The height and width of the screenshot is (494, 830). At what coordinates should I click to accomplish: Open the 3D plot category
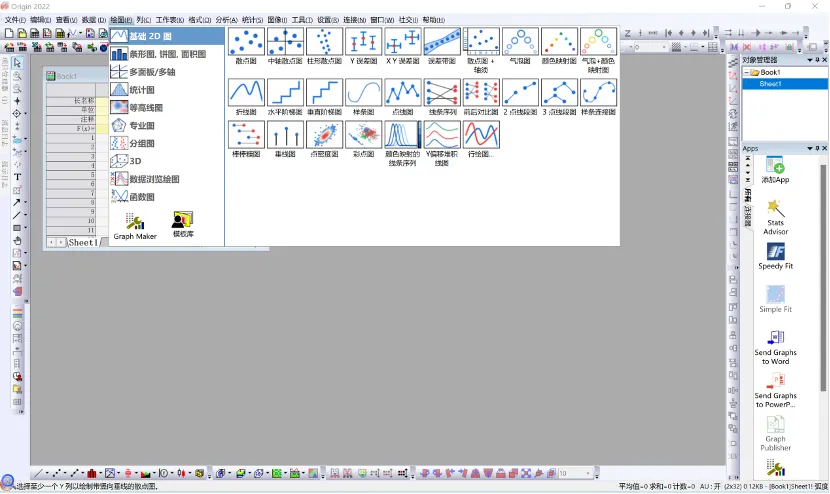(x=167, y=161)
